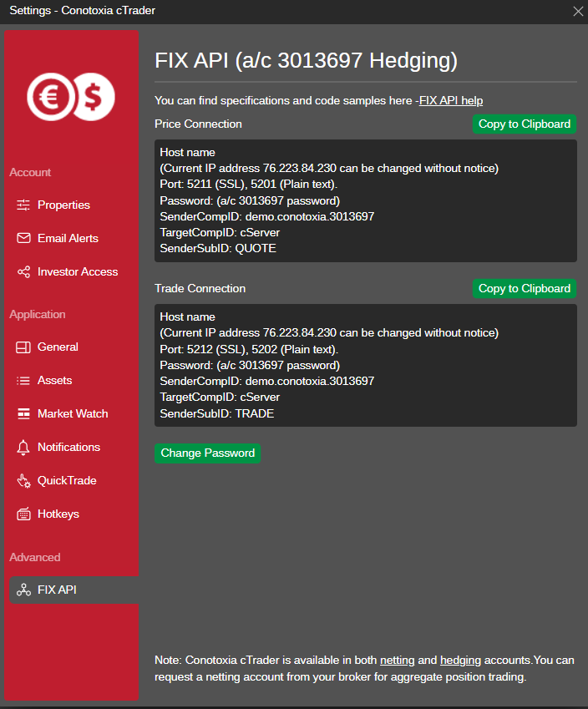This screenshot has width=588, height=709.
Task: Click Trade Connection port 5212 (SSL) line
Action: 249,350
